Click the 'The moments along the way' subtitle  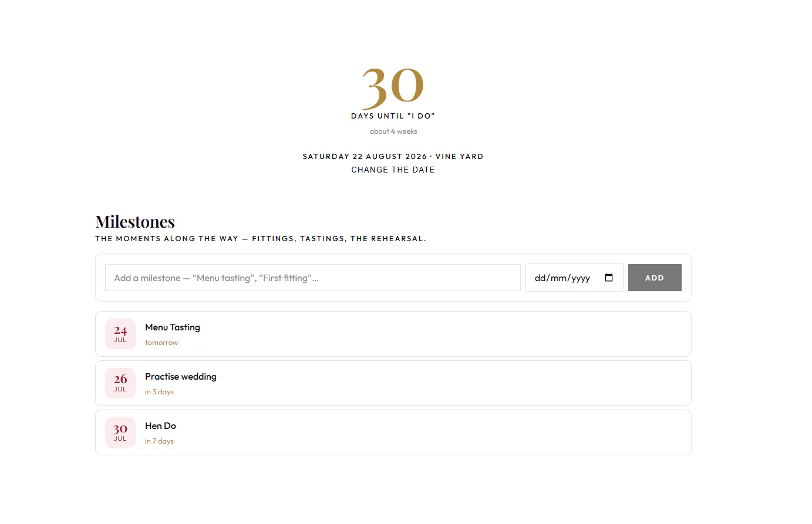pos(261,239)
